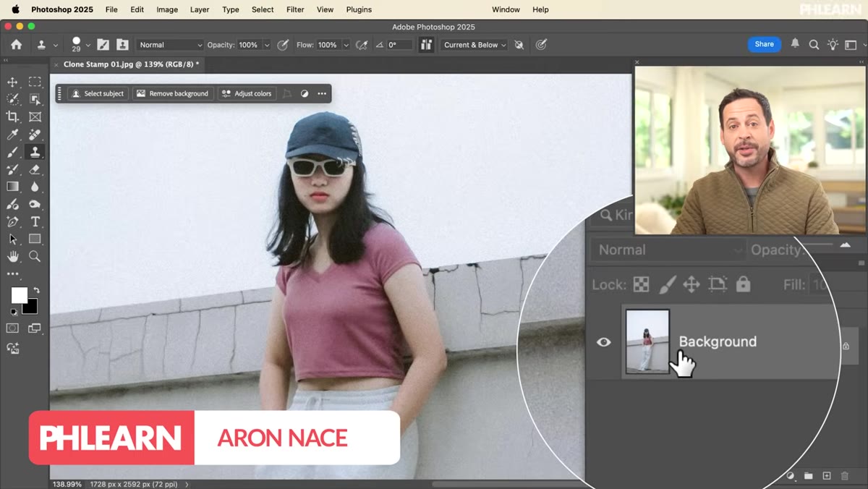Reset to default foreground and background colors
The width and height of the screenshot is (868, 489).
(x=12, y=312)
